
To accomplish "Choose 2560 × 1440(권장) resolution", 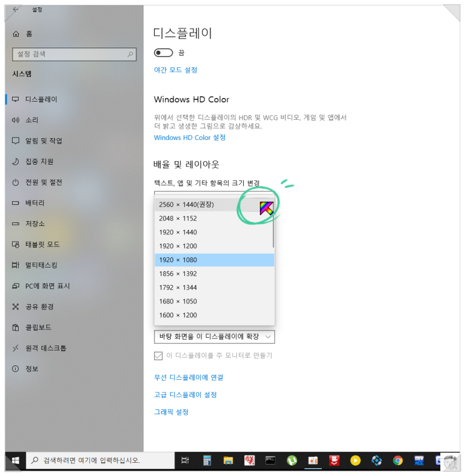I will [214, 204].
